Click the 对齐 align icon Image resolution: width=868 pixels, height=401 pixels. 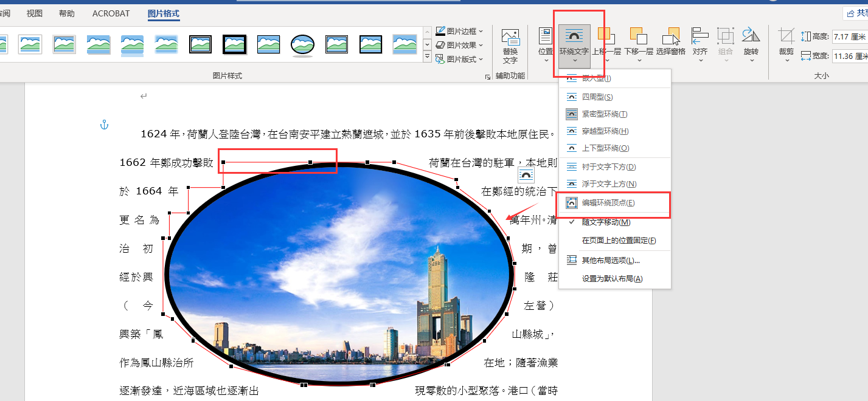pos(700,36)
